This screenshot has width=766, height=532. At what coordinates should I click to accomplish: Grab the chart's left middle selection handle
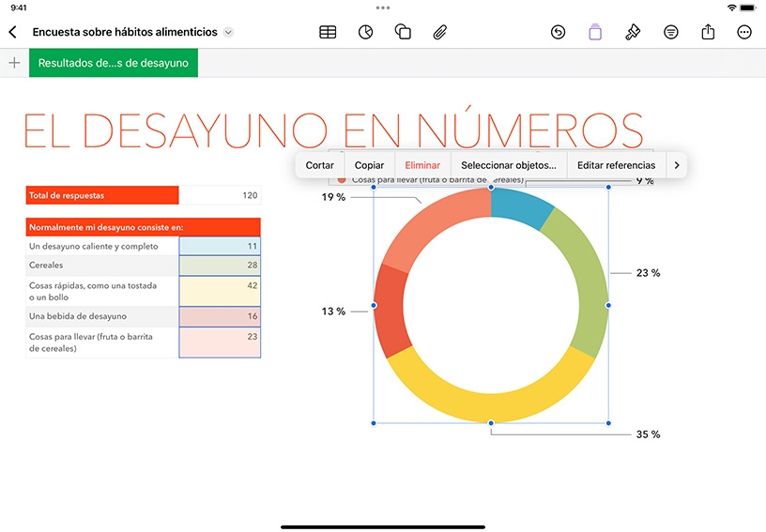(x=374, y=305)
